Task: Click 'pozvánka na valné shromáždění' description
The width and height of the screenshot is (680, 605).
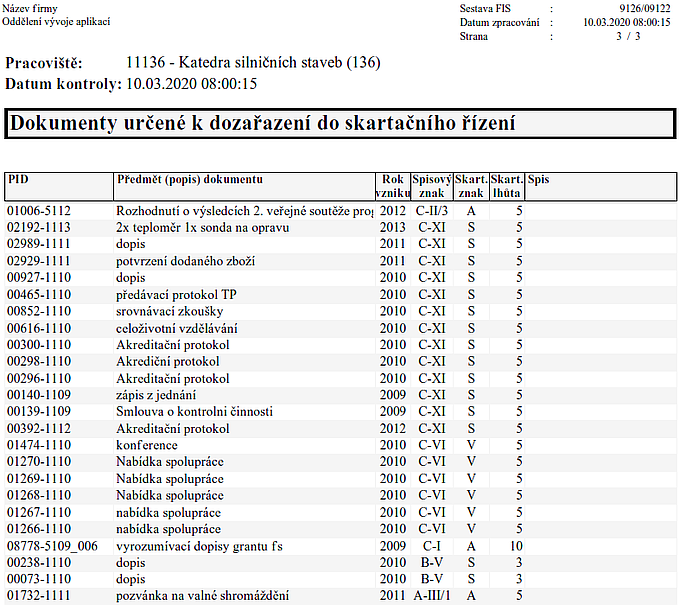Action: (202, 596)
